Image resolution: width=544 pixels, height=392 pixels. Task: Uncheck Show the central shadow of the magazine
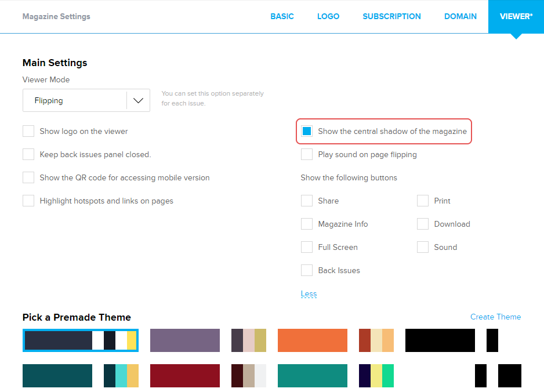pyautogui.click(x=307, y=132)
